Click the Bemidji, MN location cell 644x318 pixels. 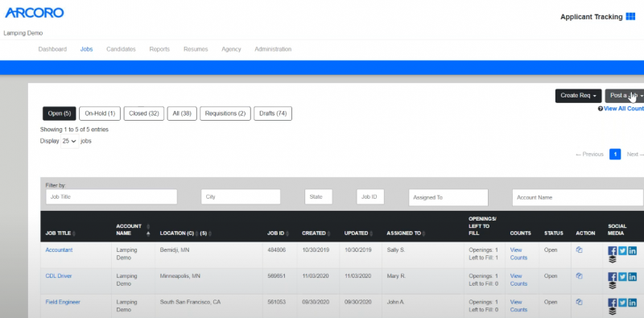[x=175, y=250]
